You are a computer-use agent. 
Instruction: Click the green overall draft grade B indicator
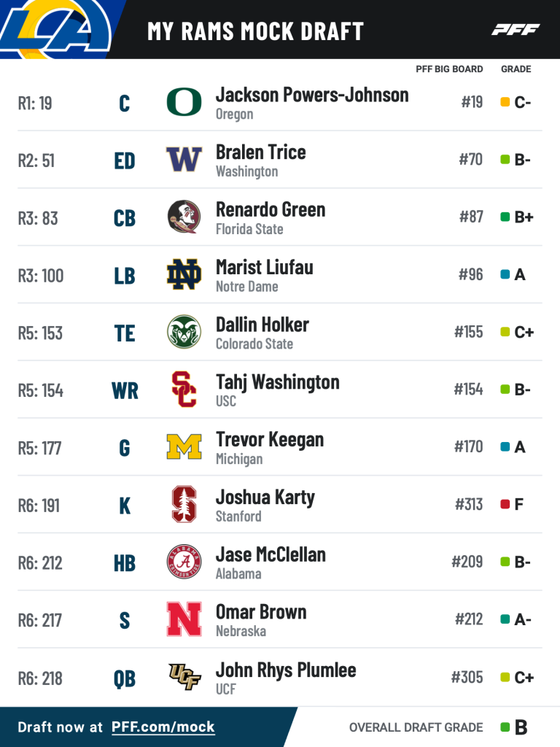coord(505,727)
